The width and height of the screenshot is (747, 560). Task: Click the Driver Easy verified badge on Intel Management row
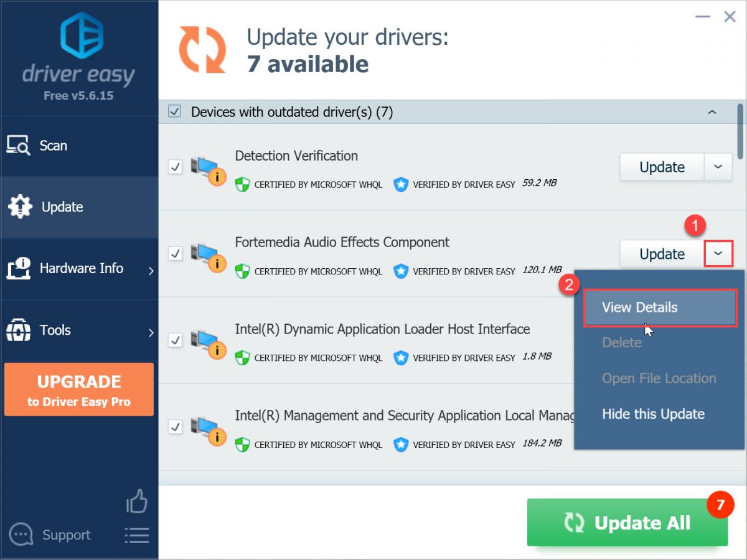401,444
